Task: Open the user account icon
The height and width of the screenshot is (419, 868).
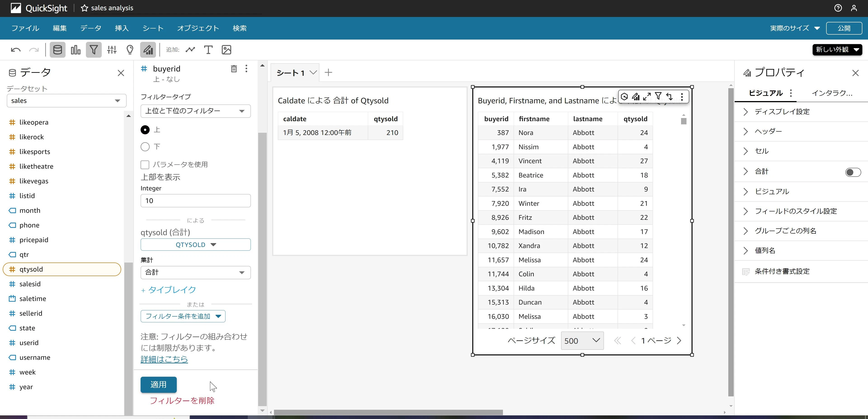Action: pos(854,8)
